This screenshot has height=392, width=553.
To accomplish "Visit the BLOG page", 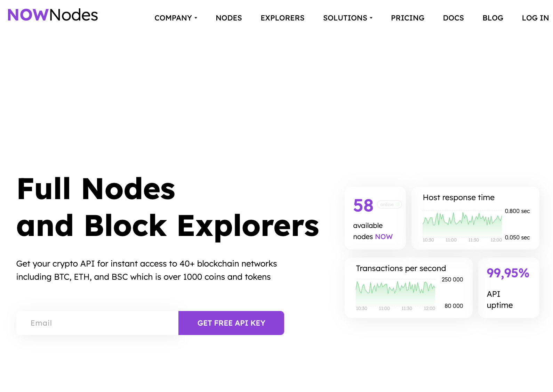I will click(493, 18).
